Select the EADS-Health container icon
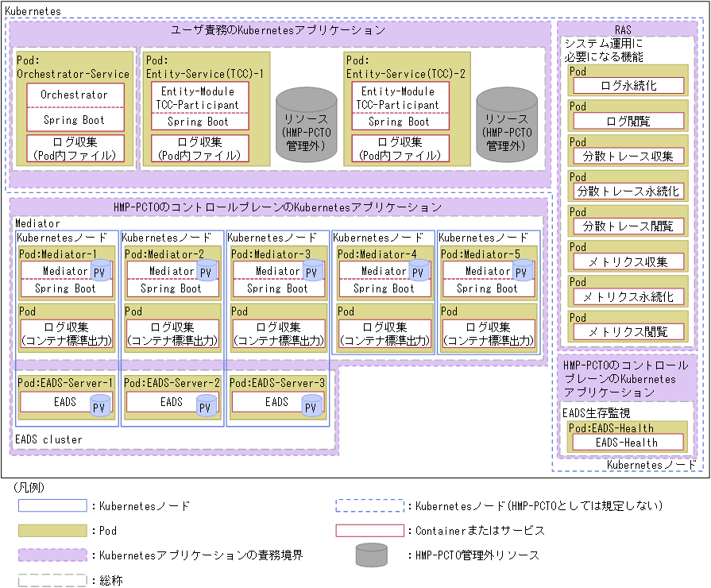The width and height of the screenshot is (711, 588). click(628, 442)
